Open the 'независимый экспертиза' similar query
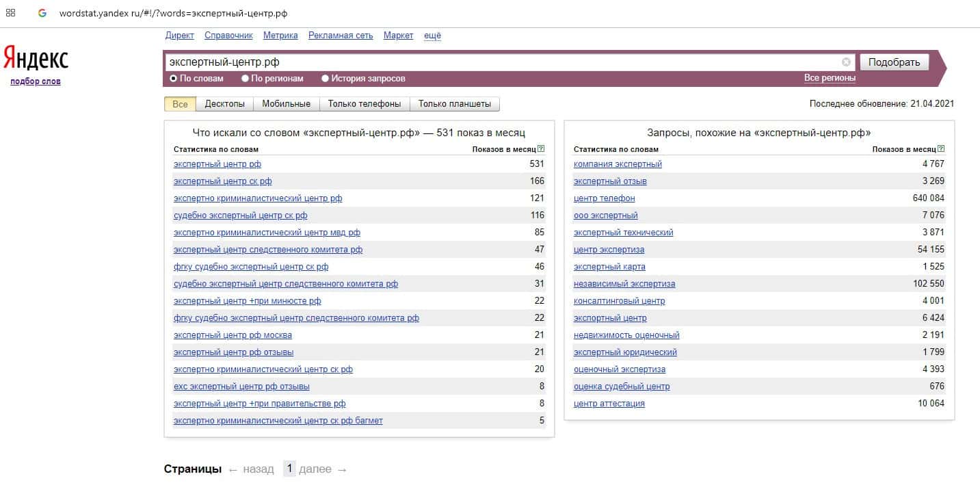 coord(624,284)
